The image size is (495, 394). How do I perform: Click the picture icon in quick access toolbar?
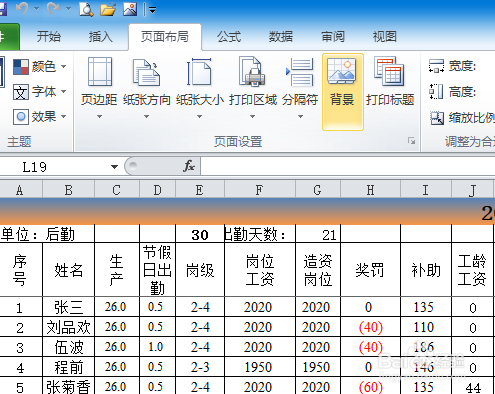point(130,9)
